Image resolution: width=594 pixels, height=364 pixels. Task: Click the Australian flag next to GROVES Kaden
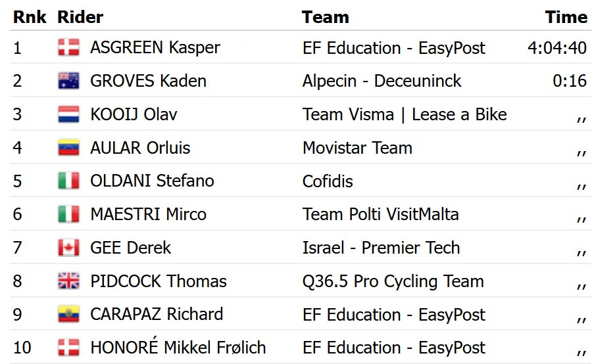tap(68, 81)
